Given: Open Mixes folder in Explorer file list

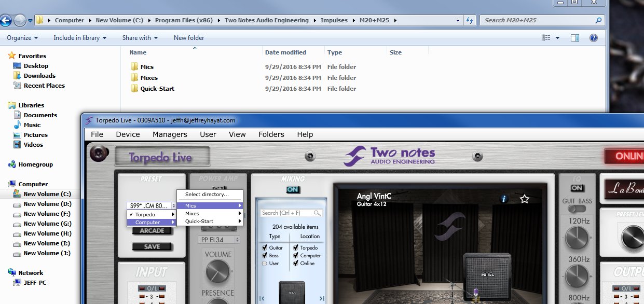Looking at the screenshot, I should [x=144, y=78].
